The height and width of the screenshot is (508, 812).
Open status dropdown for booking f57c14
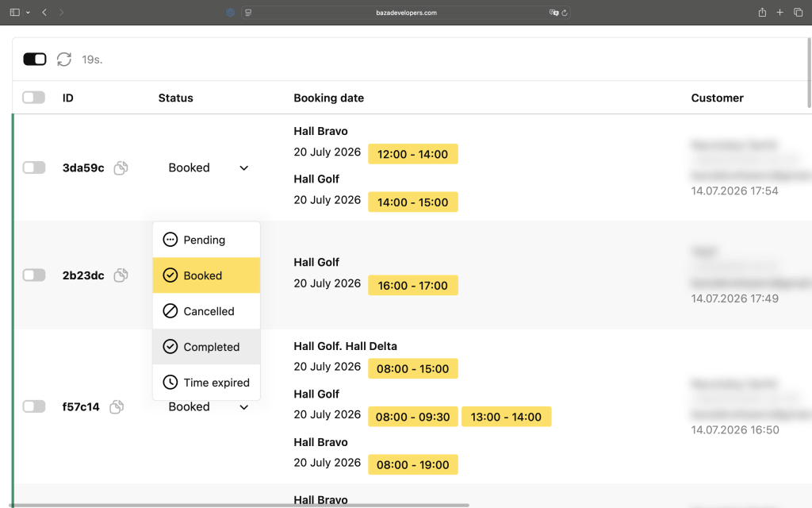click(209, 407)
